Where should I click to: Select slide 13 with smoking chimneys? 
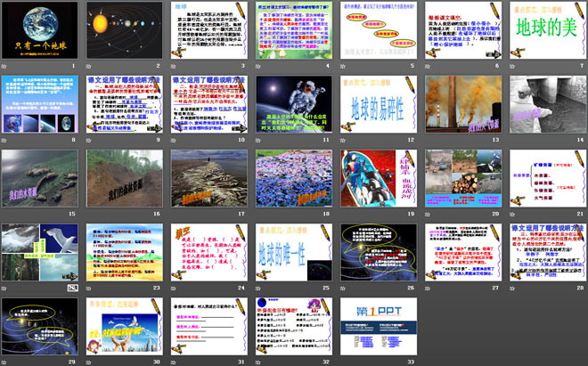[x=463, y=104]
